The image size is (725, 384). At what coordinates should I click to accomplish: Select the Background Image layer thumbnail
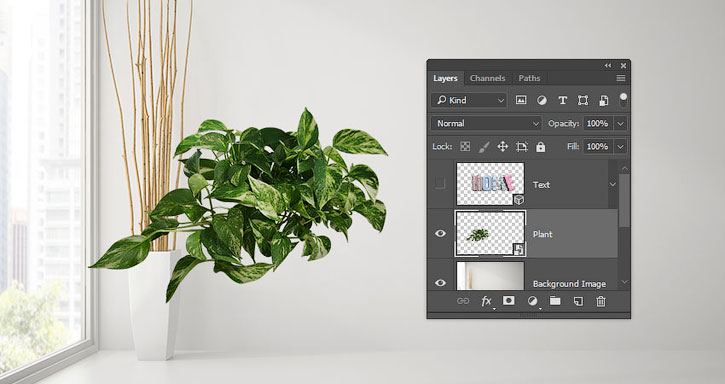pos(491,276)
